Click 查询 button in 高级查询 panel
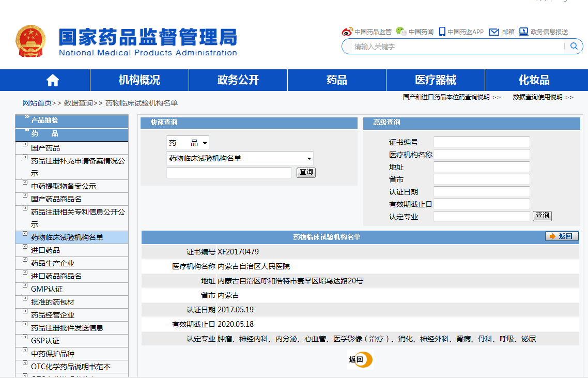Image resolution: width=588 pixels, height=378 pixels. pyautogui.click(x=542, y=216)
